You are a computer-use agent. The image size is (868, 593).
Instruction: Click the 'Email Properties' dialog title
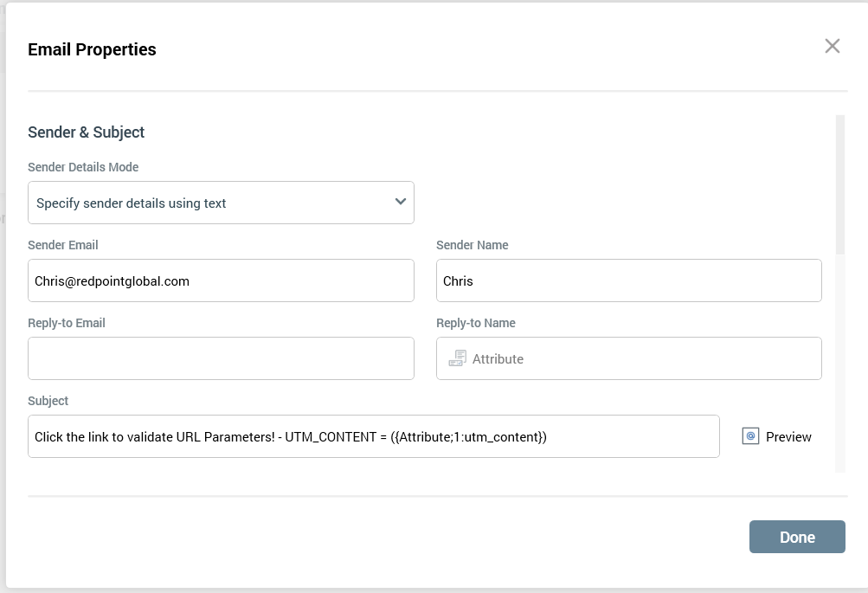[x=92, y=49]
